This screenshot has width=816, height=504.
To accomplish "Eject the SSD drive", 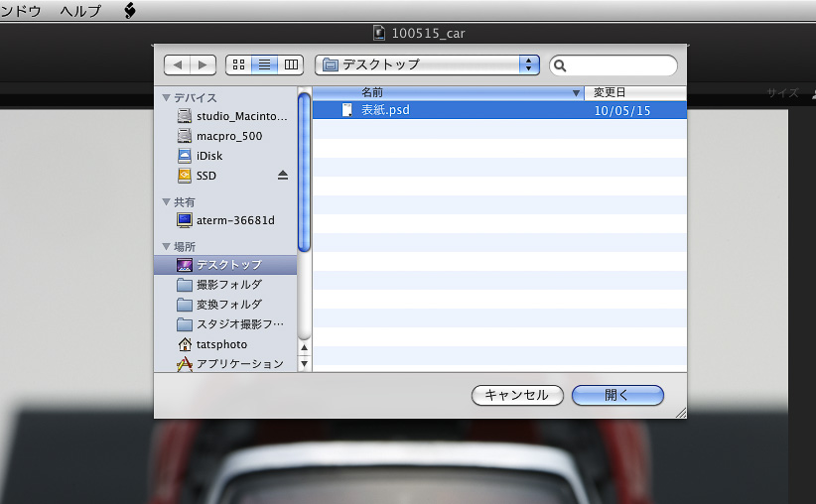I will [282, 176].
